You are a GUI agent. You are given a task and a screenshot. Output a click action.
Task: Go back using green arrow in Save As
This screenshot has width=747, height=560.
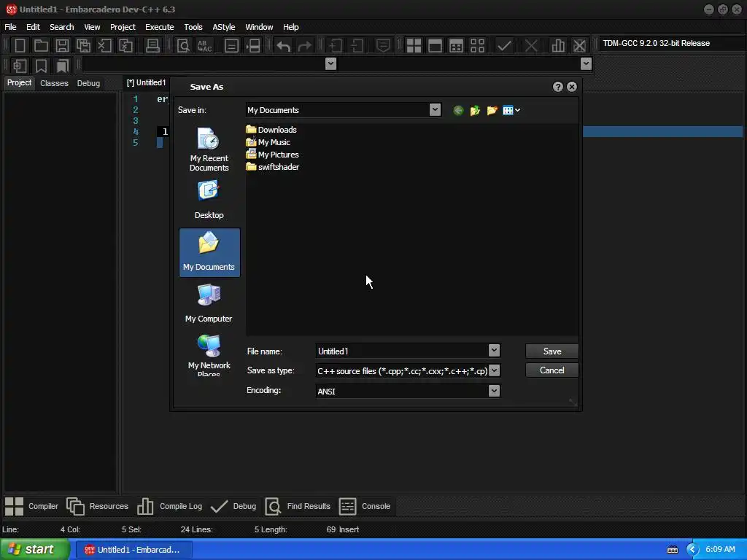click(458, 111)
